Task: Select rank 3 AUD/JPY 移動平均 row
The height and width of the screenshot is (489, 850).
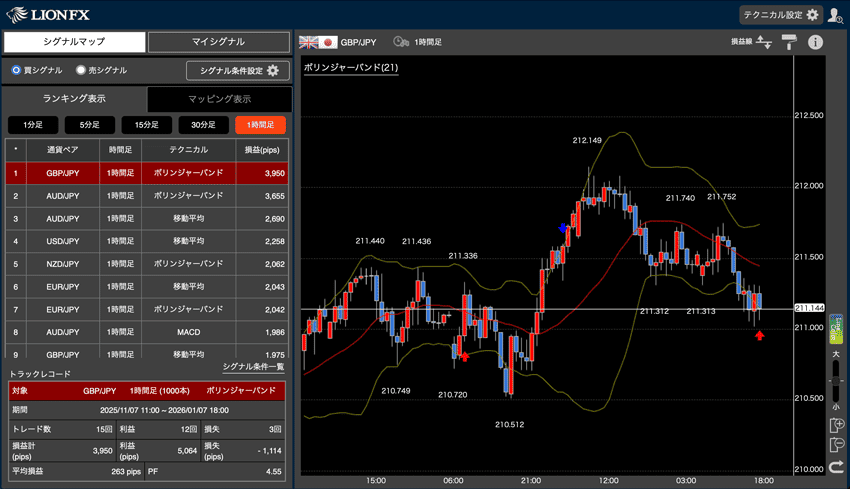Action: 147,219
